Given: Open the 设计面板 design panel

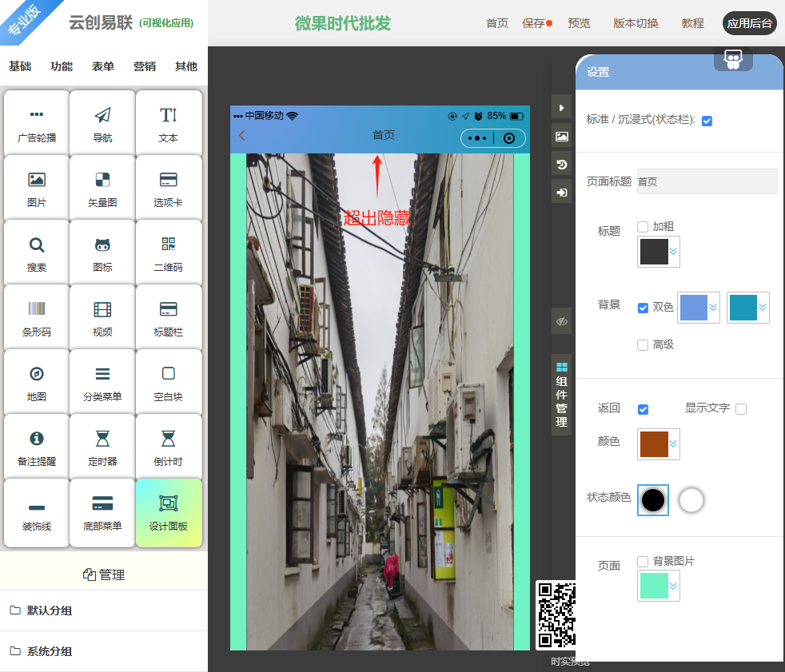Looking at the screenshot, I should [168, 512].
